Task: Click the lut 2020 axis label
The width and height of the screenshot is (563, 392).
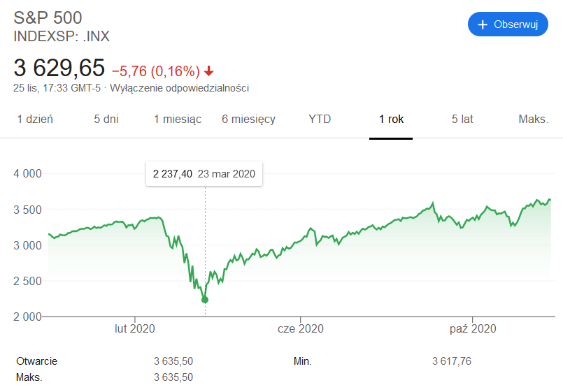Action: tap(135, 328)
